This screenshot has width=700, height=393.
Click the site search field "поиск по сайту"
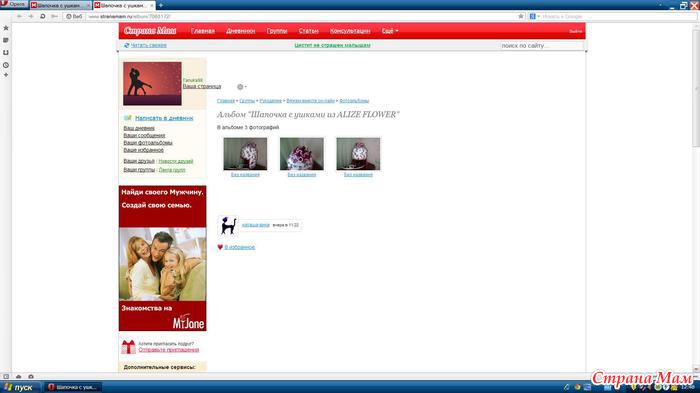[541, 46]
